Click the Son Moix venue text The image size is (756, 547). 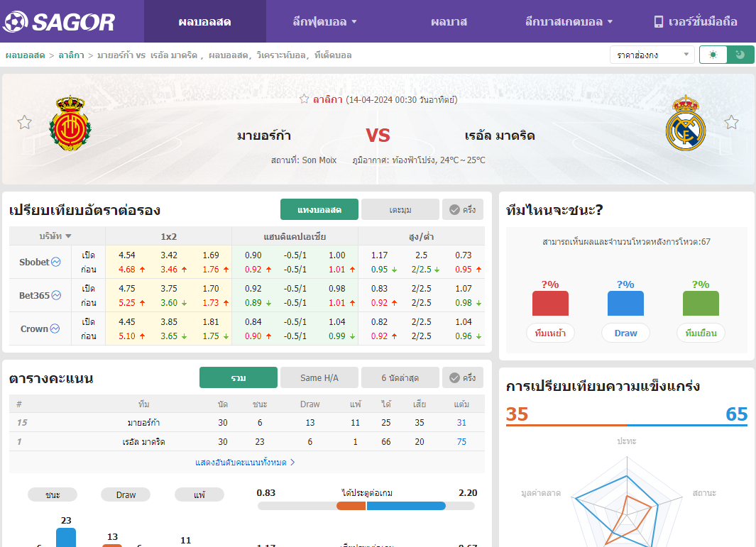point(304,160)
